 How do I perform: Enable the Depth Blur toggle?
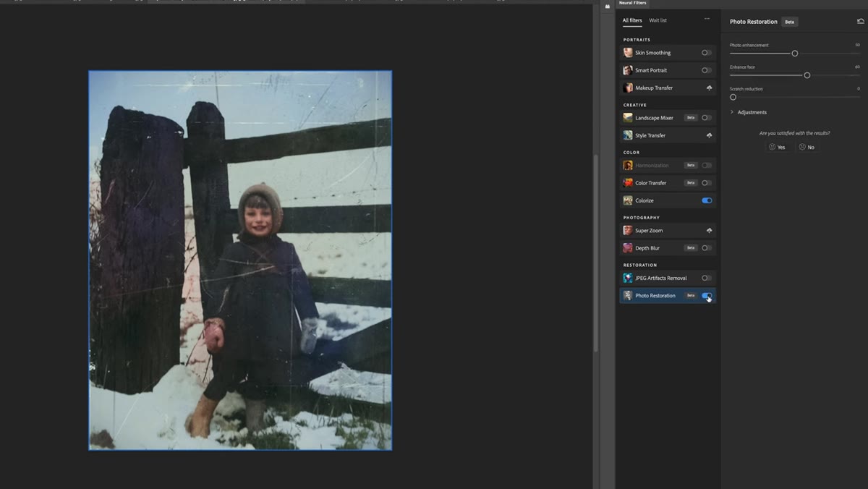pyautogui.click(x=707, y=248)
